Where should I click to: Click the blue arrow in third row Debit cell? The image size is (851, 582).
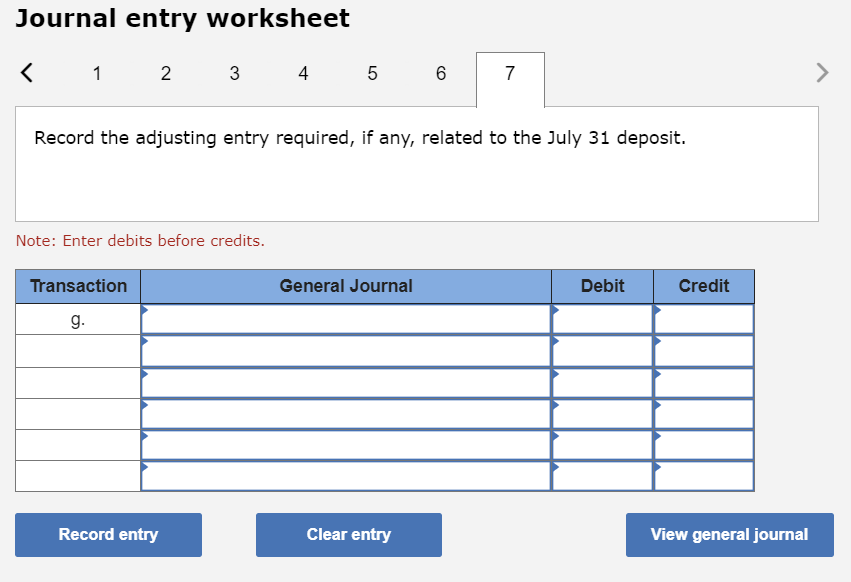pos(557,375)
